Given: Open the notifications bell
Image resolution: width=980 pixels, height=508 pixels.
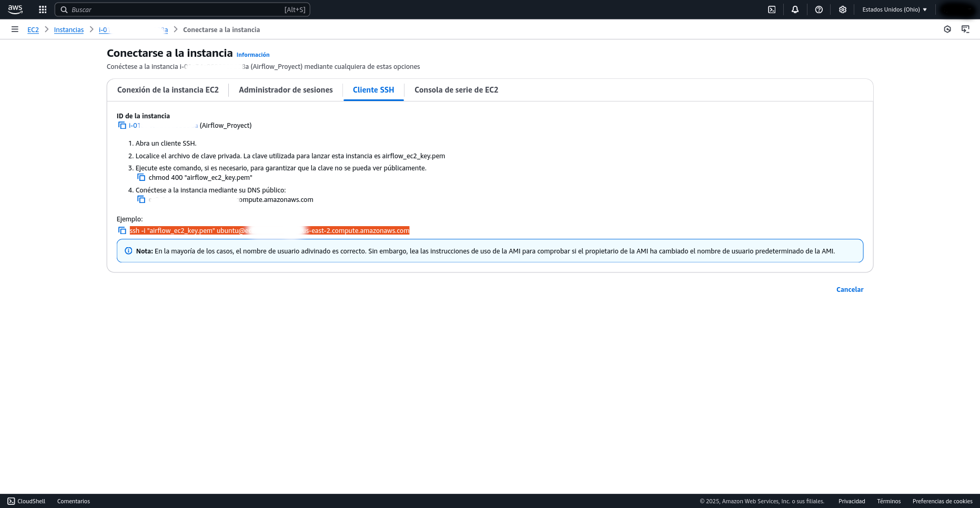Looking at the screenshot, I should pyautogui.click(x=795, y=9).
